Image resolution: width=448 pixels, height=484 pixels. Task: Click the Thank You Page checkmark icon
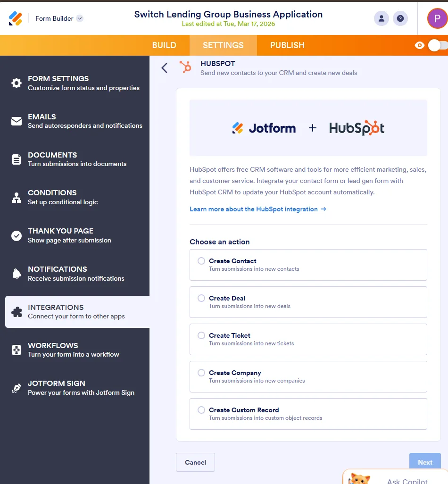(17, 236)
